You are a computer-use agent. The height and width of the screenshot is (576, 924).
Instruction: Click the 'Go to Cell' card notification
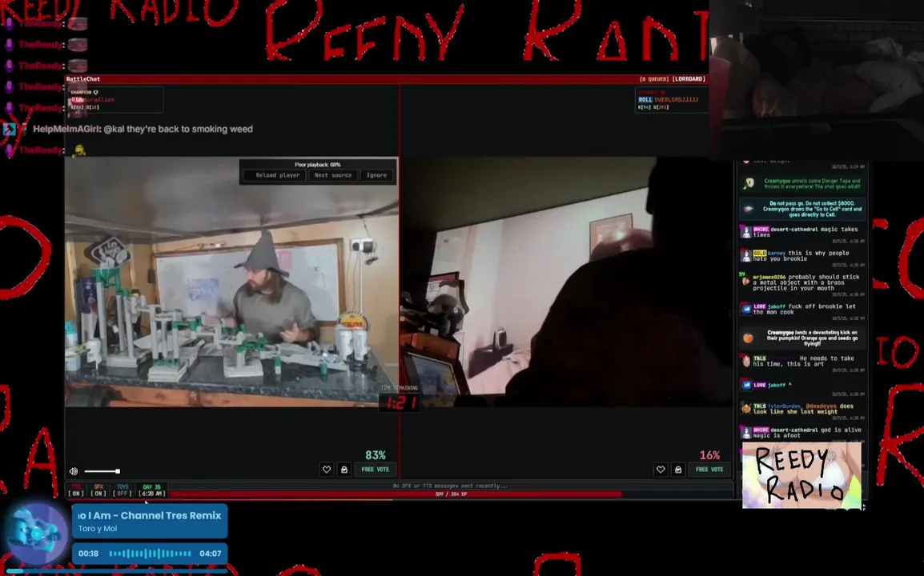point(802,209)
